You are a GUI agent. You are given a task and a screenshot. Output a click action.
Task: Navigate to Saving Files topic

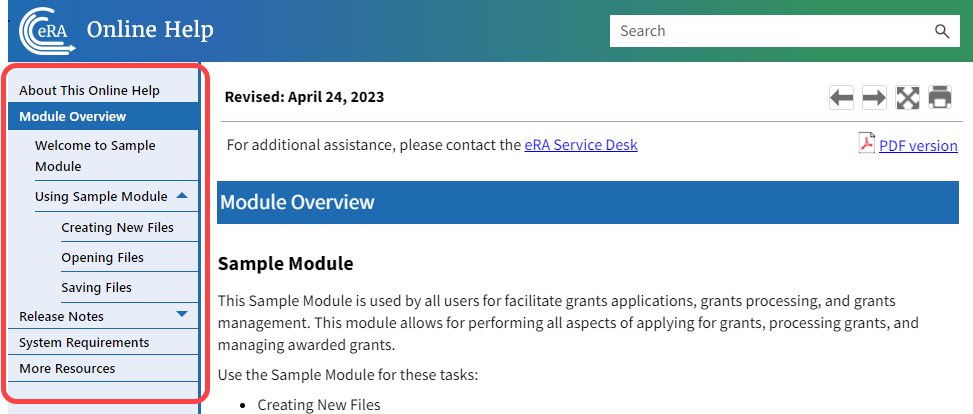point(96,288)
